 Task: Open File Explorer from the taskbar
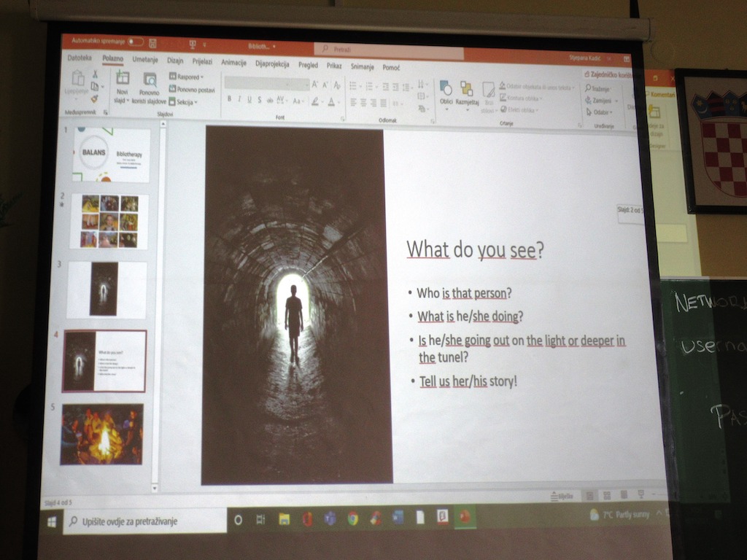coord(284,519)
